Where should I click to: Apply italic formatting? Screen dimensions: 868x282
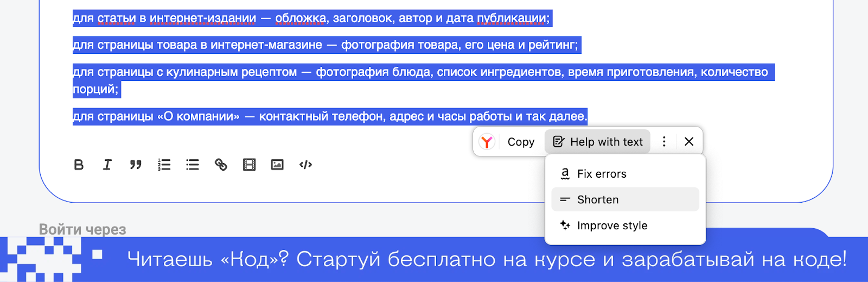tap(107, 165)
